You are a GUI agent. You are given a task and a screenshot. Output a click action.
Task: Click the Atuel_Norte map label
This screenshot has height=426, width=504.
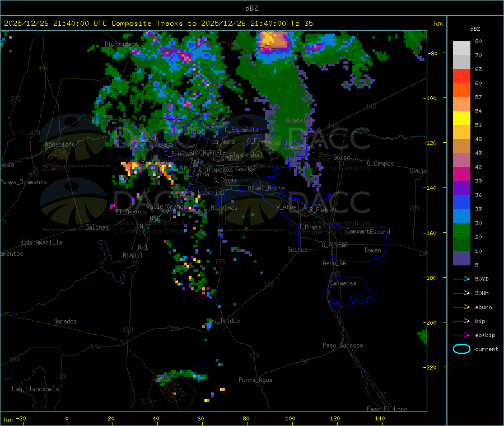point(266,188)
